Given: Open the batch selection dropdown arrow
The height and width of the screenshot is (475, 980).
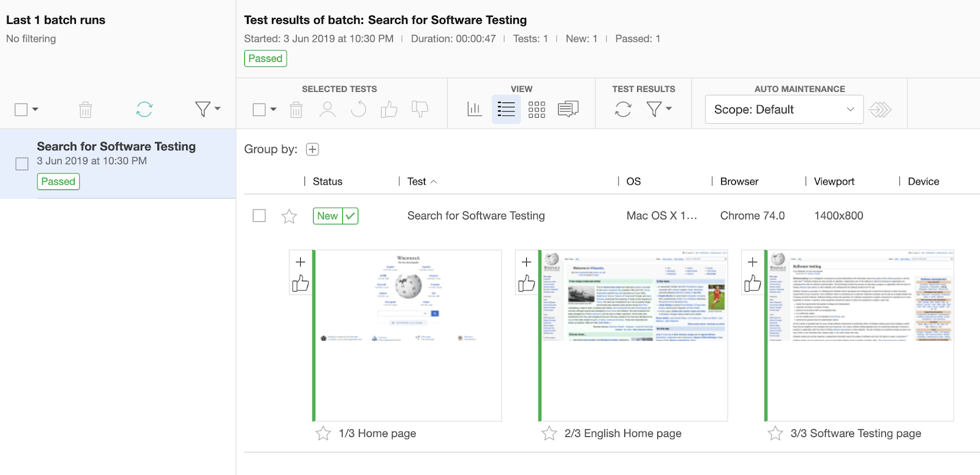Looking at the screenshot, I should pyautogui.click(x=36, y=110).
